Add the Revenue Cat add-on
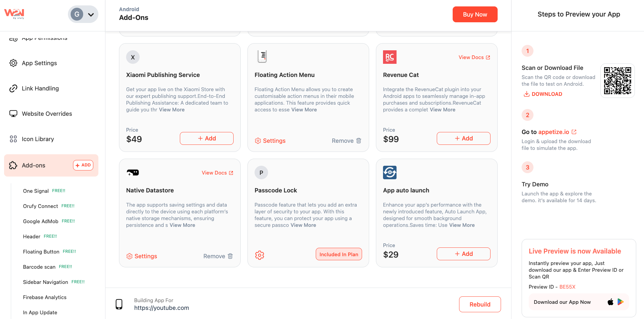The height and width of the screenshot is (319, 644). click(x=463, y=138)
